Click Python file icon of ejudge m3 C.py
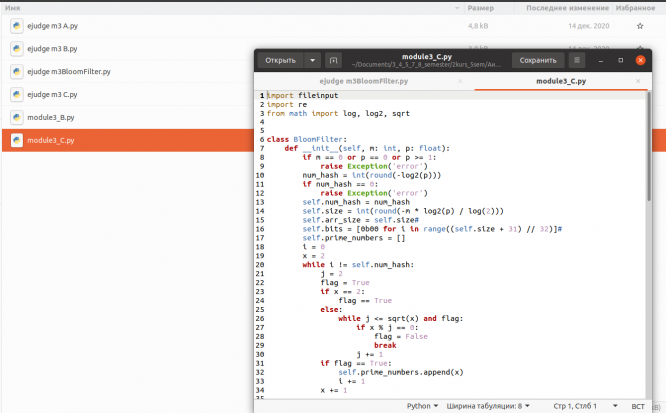The width and height of the screenshot is (666, 413). pos(17,95)
